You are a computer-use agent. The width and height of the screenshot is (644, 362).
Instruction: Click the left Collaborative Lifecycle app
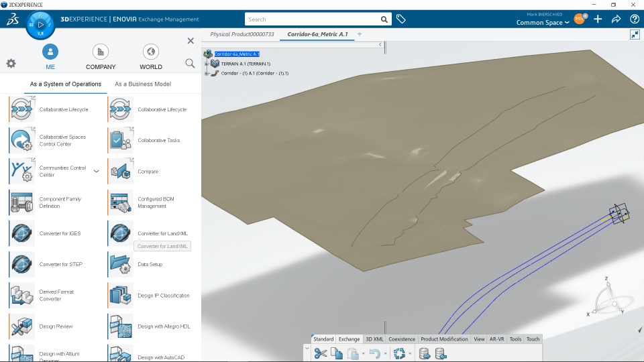coord(21,109)
